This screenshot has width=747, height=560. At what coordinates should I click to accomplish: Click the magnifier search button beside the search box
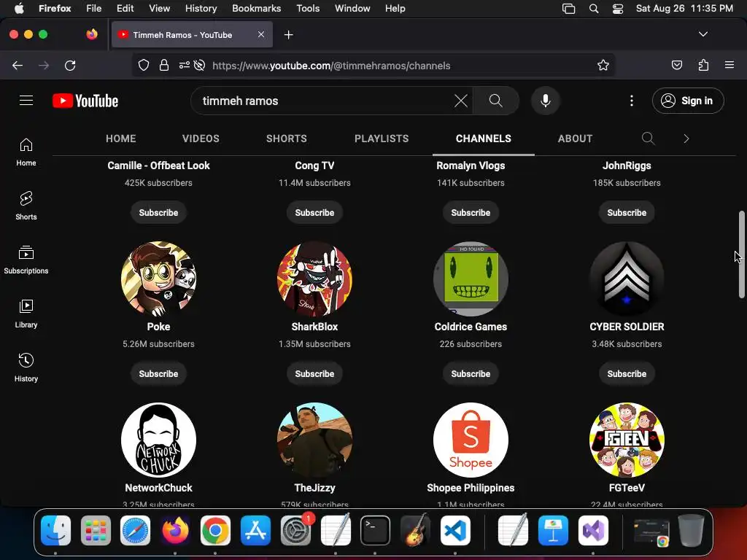(495, 101)
